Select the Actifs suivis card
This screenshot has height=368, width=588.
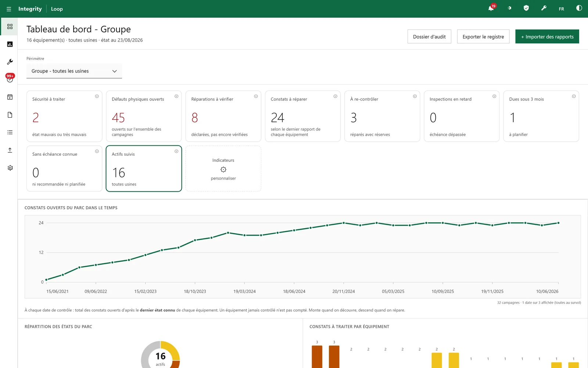(144, 169)
